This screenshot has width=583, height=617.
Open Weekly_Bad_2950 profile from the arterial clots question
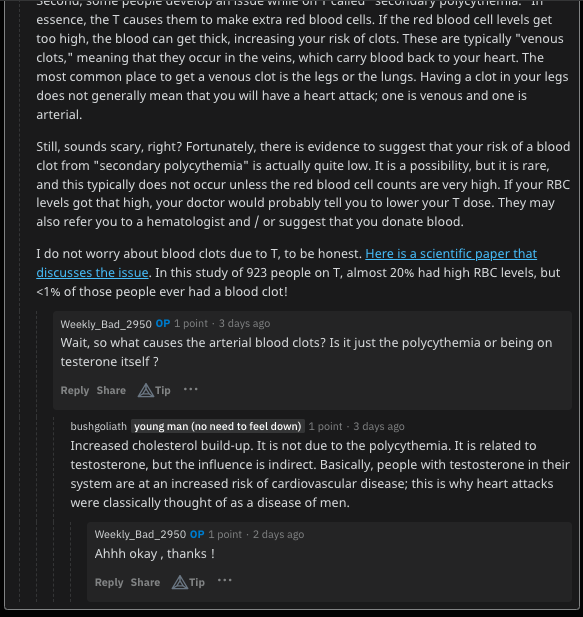106,324
